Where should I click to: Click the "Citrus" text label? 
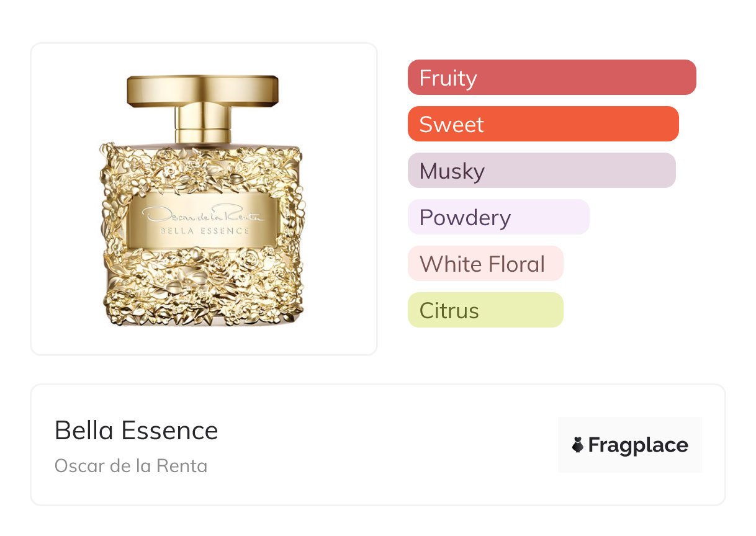pos(449,311)
